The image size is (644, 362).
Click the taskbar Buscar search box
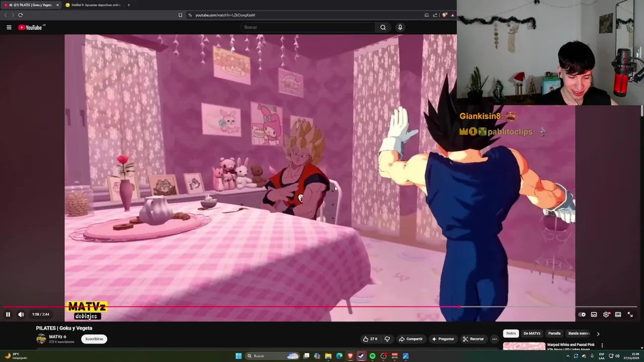pos(272,356)
